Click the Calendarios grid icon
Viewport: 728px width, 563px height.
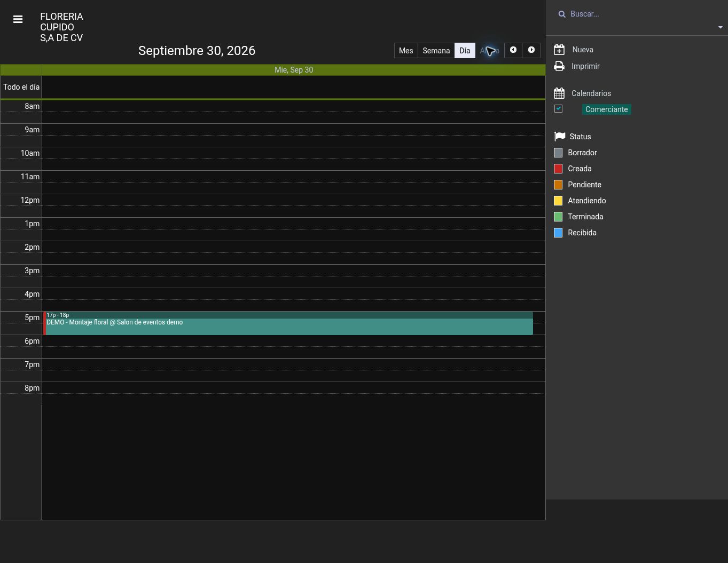pyautogui.click(x=559, y=93)
